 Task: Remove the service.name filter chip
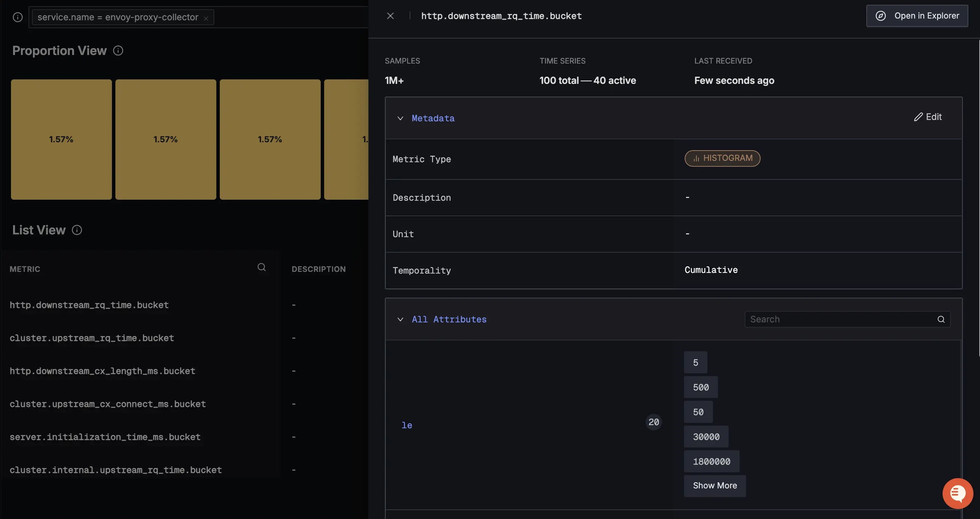(x=206, y=18)
